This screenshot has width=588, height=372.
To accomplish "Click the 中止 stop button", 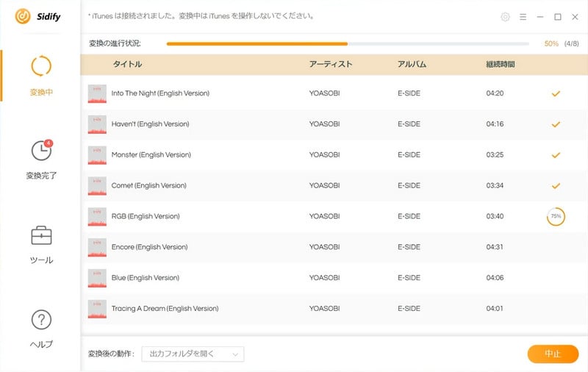I will [553, 354].
